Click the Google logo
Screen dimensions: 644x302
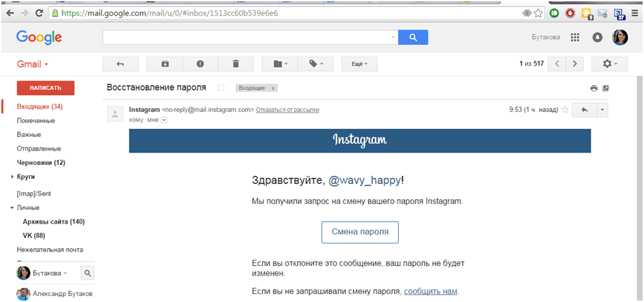coord(39,37)
